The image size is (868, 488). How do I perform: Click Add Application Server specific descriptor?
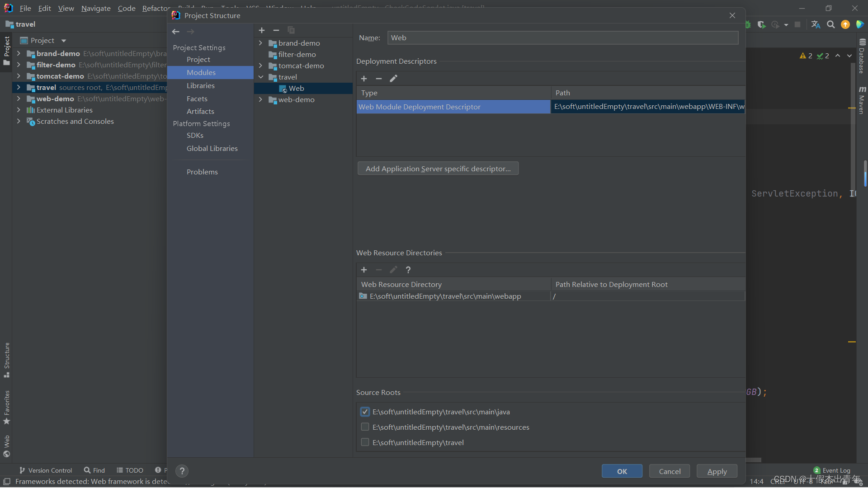point(438,169)
